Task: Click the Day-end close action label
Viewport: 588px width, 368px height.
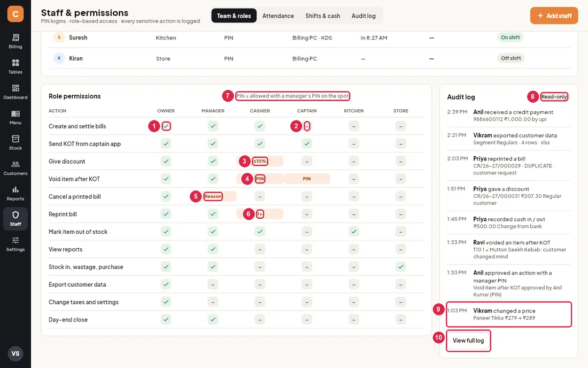Action: 68,320
